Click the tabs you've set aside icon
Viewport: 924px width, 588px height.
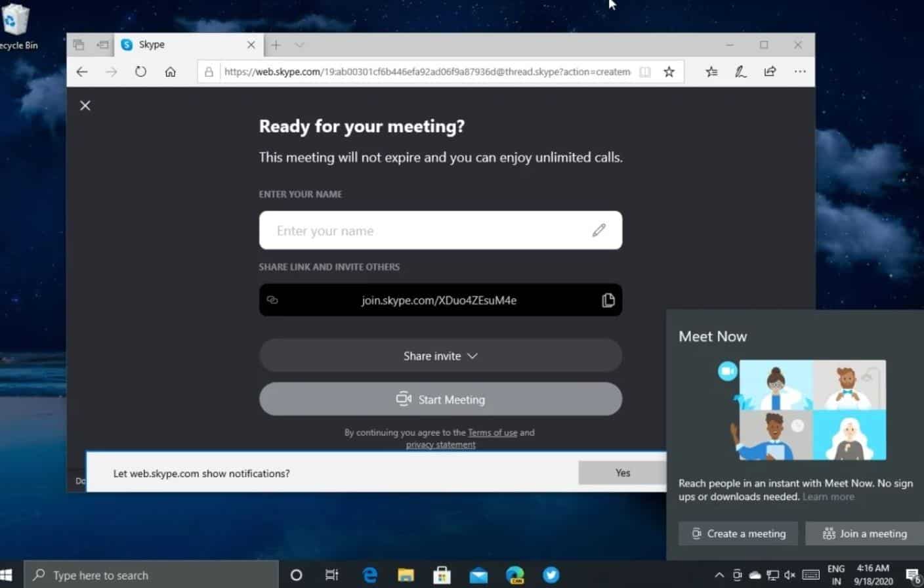pos(79,45)
